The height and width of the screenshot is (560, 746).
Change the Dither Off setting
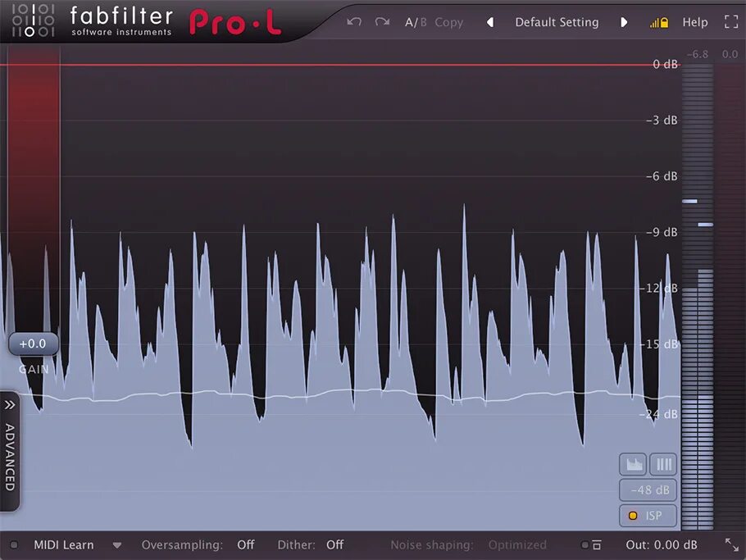[x=335, y=544]
